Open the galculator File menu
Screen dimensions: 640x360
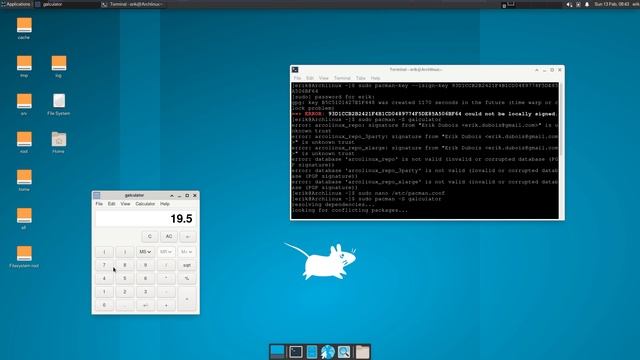99,204
